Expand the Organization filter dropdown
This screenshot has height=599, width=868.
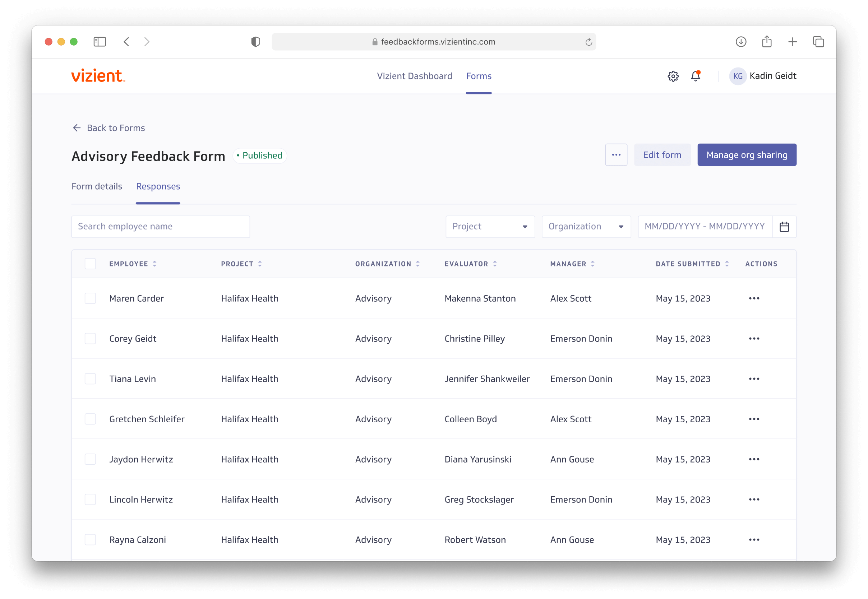coord(586,227)
